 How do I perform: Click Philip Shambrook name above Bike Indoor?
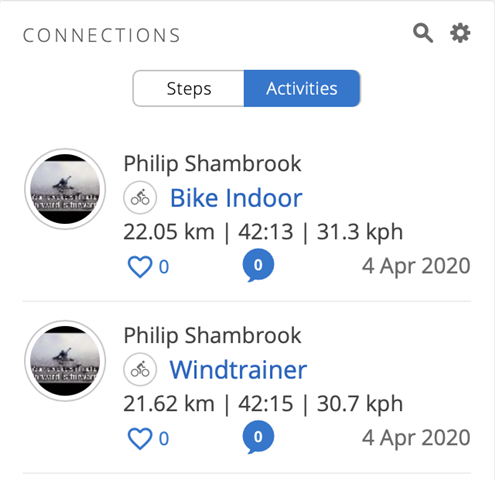(x=212, y=164)
